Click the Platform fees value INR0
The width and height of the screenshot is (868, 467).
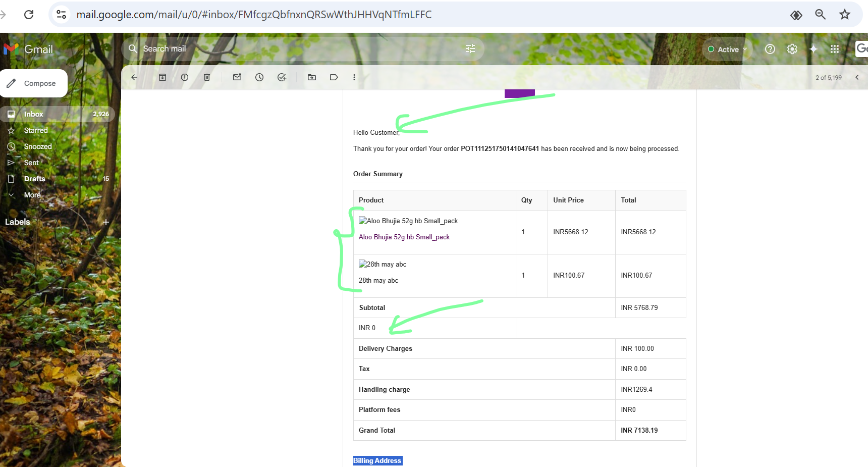(x=628, y=410)
